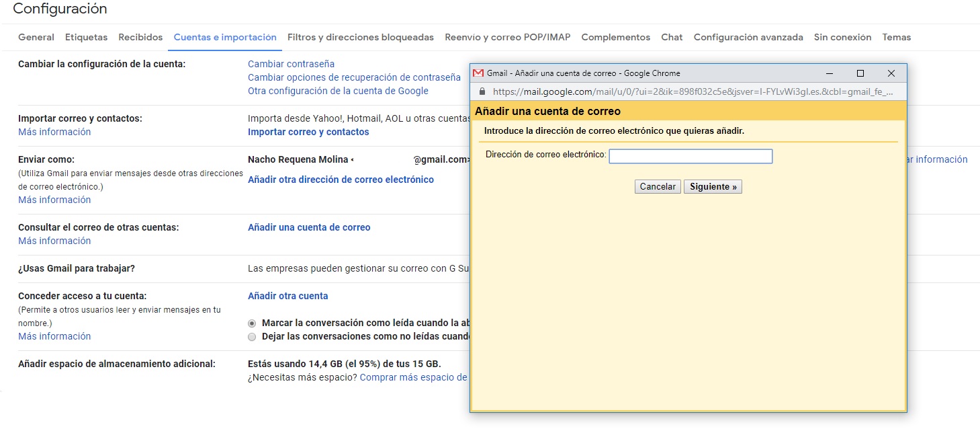Screen dimensions: 980x431
Task: Click the Cambiar contraseña link
Action: pos(291,64)
